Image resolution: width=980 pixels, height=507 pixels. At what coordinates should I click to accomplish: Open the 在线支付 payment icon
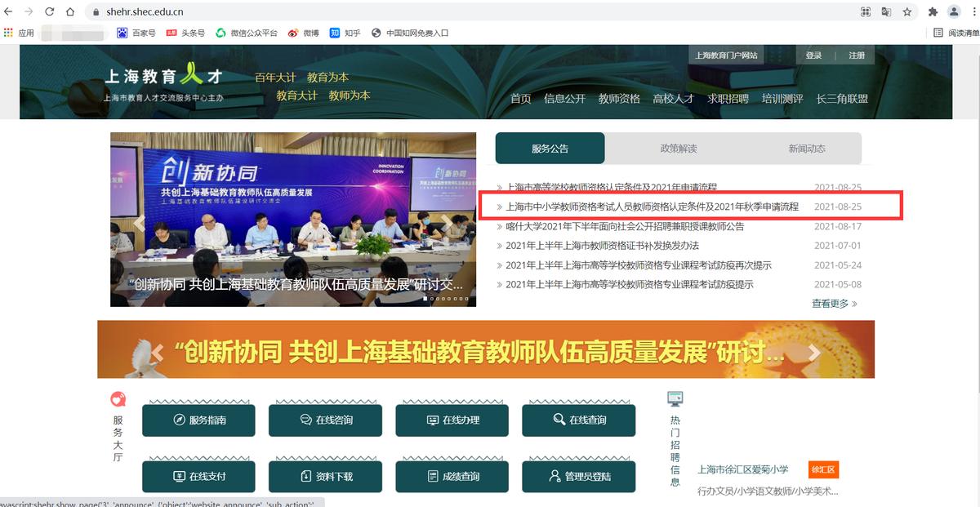point(179,475)
